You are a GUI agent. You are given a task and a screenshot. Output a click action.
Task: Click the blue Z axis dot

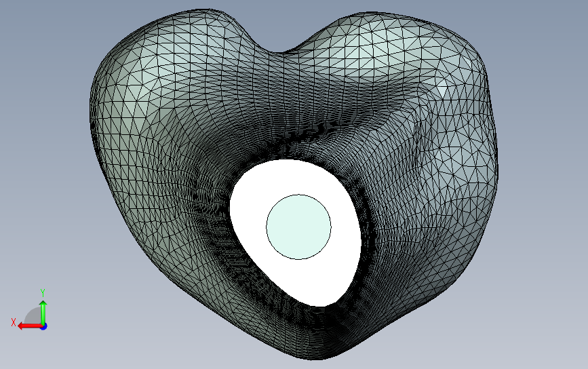coord(44,327)
